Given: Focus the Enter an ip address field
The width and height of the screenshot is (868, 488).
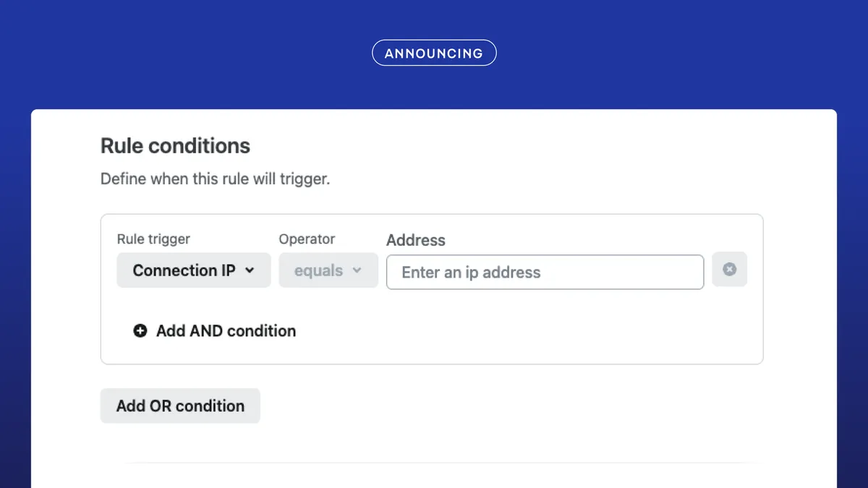Looking at the screenshot, I should [545, 272].
